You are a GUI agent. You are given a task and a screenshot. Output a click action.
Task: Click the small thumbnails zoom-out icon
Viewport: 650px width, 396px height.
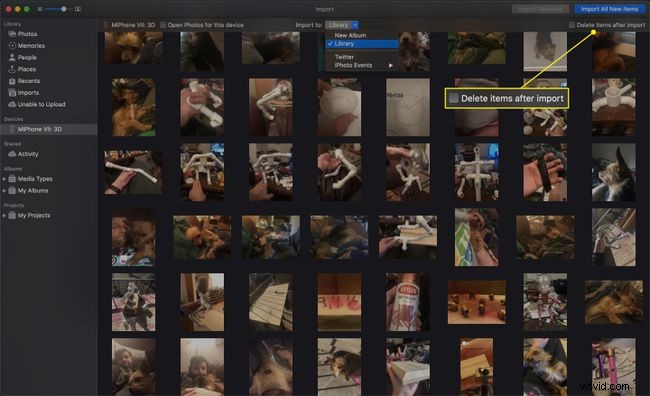(40, 9)
